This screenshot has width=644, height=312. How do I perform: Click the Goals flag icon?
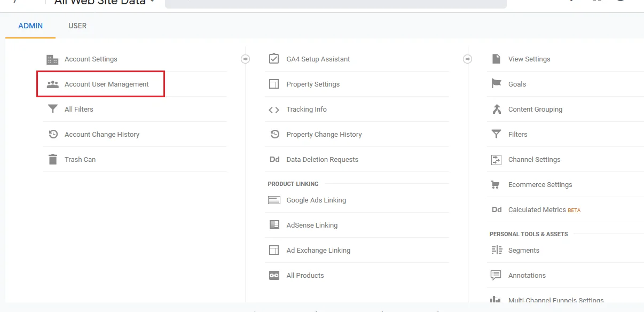click(x=497, y=84)
